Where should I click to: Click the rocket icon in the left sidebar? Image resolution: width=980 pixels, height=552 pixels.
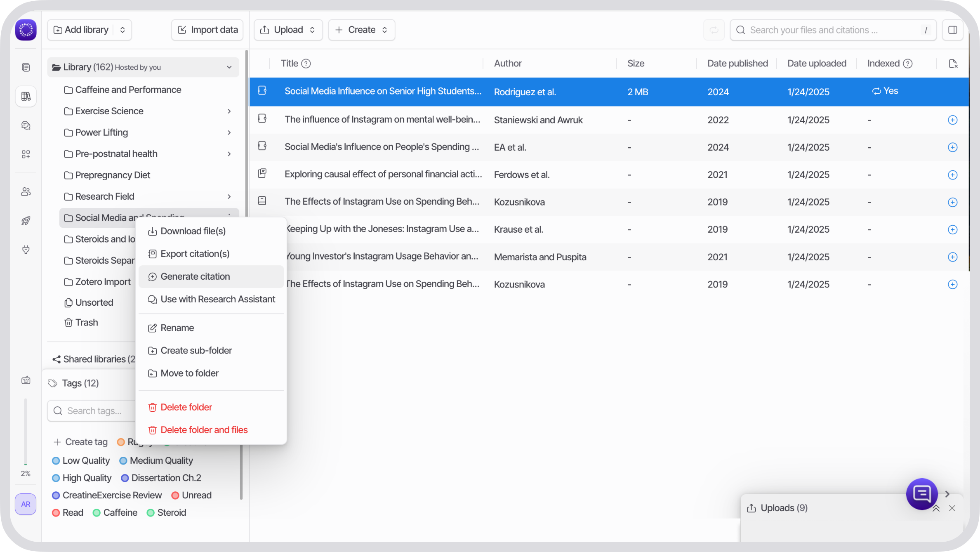pyautogui.click(x=26, y=220)
